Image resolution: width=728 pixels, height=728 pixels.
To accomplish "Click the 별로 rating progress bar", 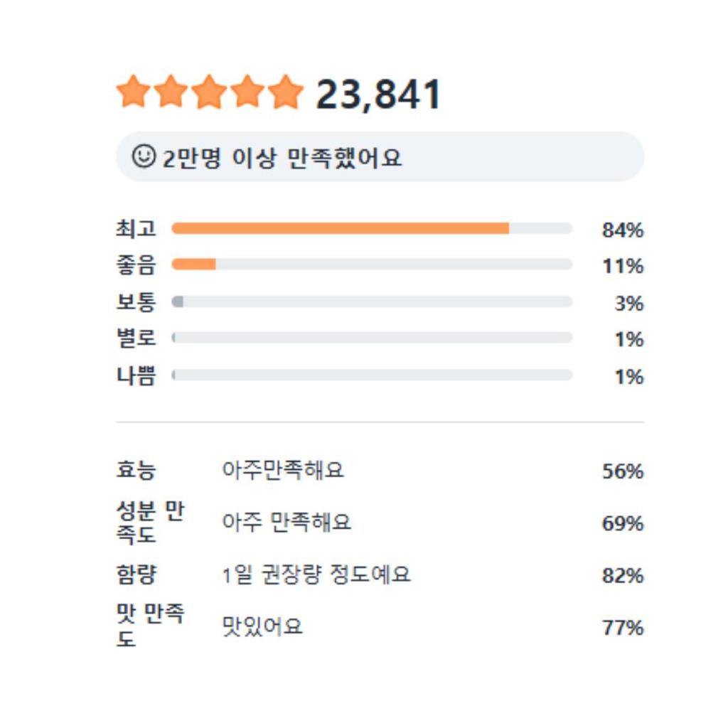I will (372, 338).
